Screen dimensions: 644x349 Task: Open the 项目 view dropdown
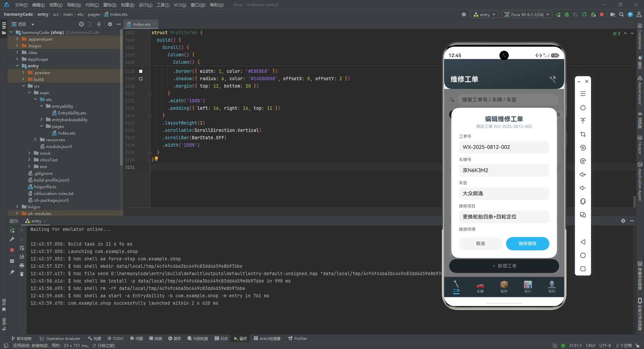tap(33, 24)
